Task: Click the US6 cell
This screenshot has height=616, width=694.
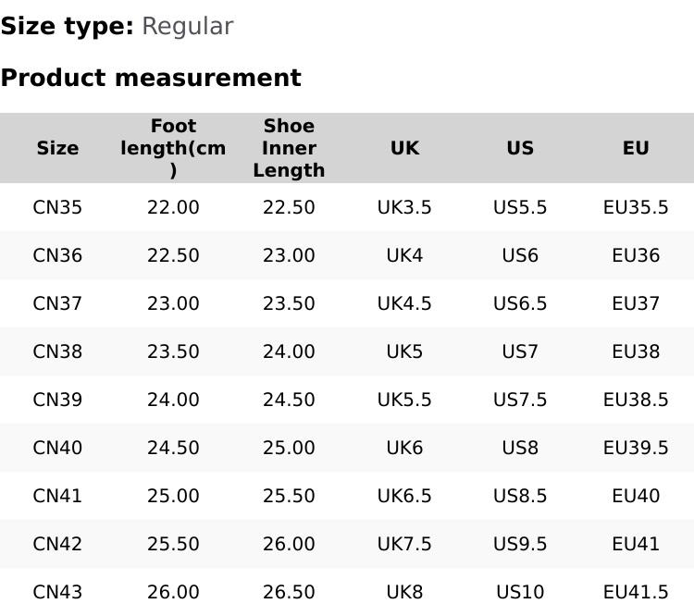Action: coord(520,255)
